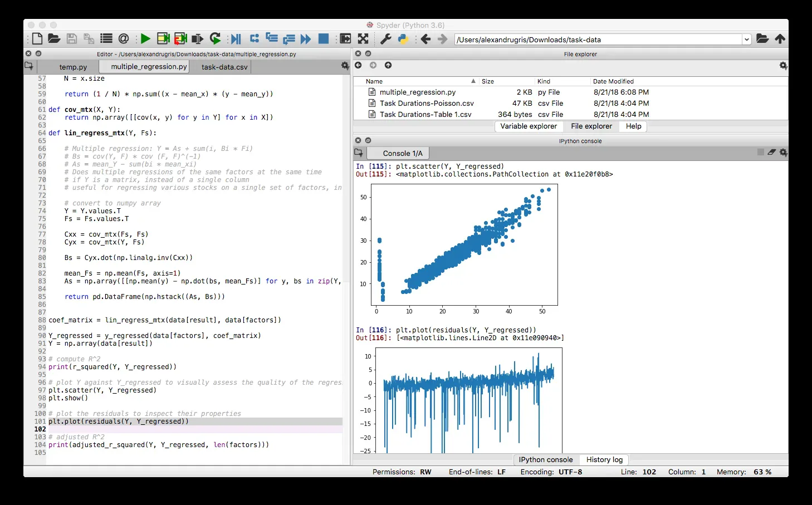Open a file with the toolbar folder icon
Screen dimensions: 812x505
point(54,39)
